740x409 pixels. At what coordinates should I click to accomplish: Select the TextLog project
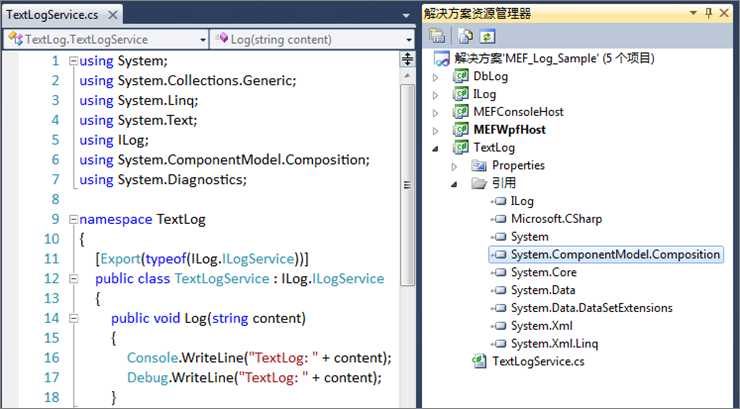coord(494,148)
